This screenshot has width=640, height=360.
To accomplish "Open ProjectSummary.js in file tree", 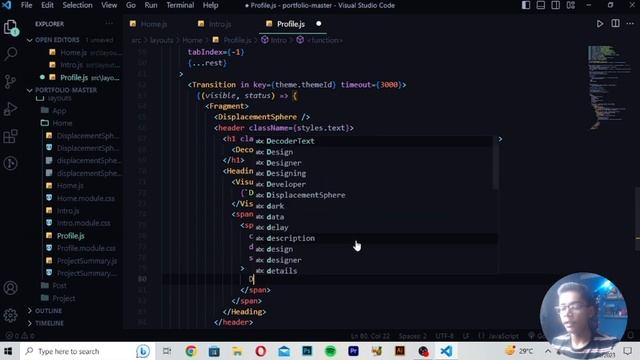I will [87, 260].
